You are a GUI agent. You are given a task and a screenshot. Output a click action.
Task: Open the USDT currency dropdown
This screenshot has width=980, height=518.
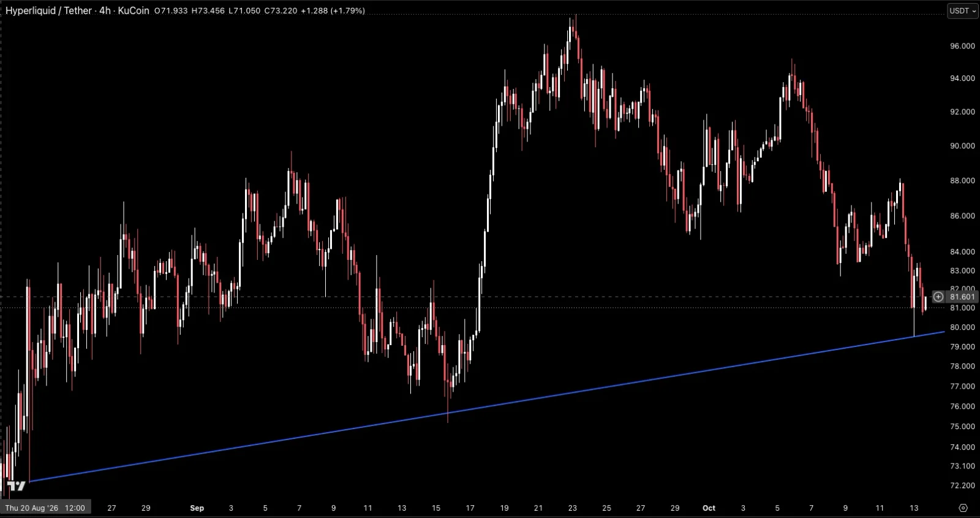(962, 10)
